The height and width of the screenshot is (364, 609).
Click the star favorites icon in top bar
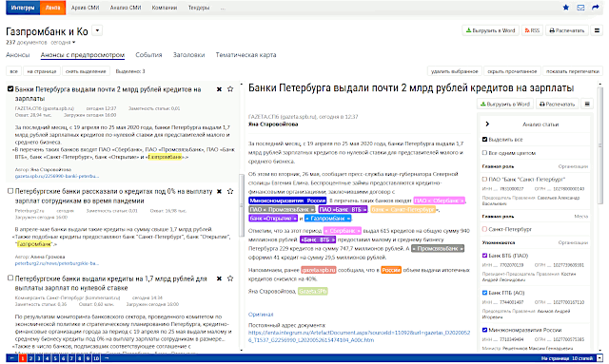click(x=566, y=8)
